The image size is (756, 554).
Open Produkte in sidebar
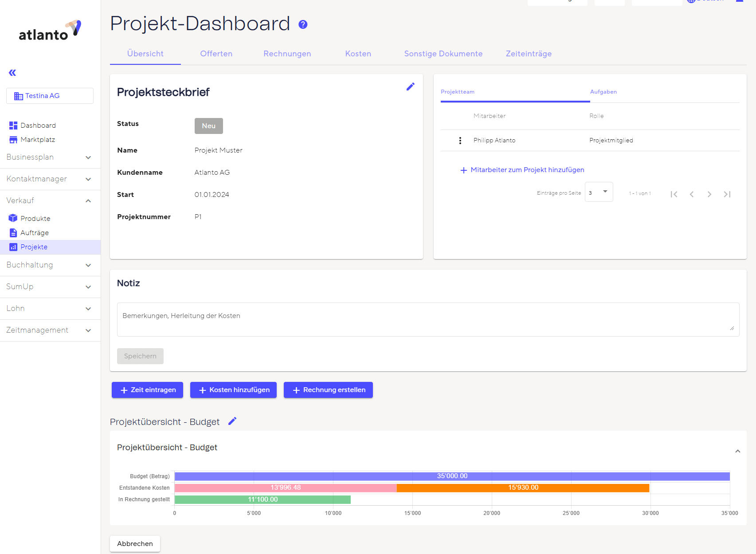(30, 219)
